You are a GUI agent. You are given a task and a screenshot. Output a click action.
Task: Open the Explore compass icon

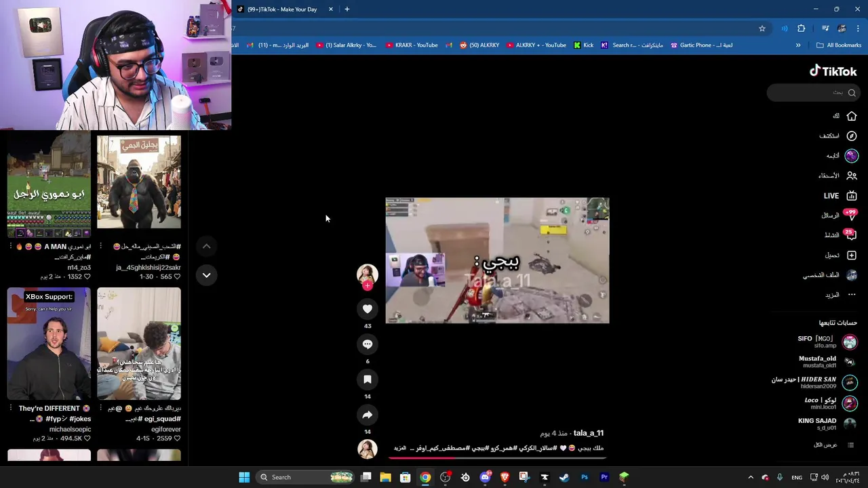tap(852, 136)
